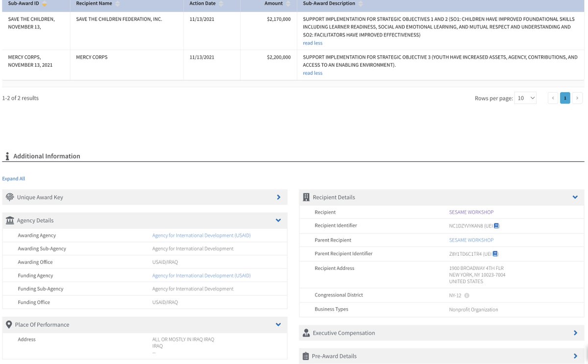Click the MERCY CORPS recipient name cell
The width and height of the screenshot is (588, 364).
tap(92, 57)
